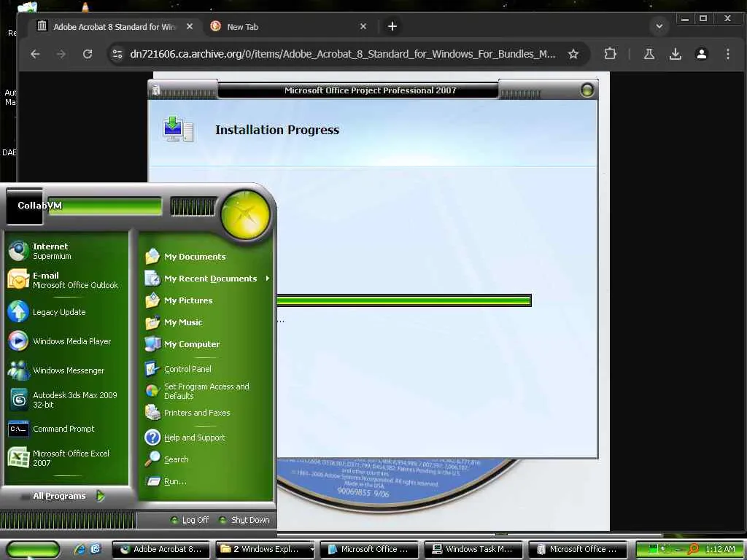
Task: Click the orange magnifier tray icon
Action: click(x=693, y=549)
